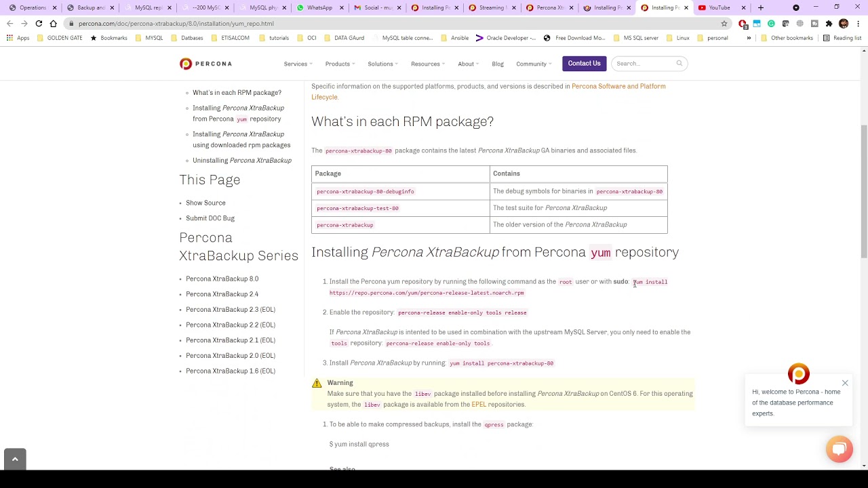Open Percona XtraBackup 2.4 series link

pyautogui.click(x=222, y=294)
